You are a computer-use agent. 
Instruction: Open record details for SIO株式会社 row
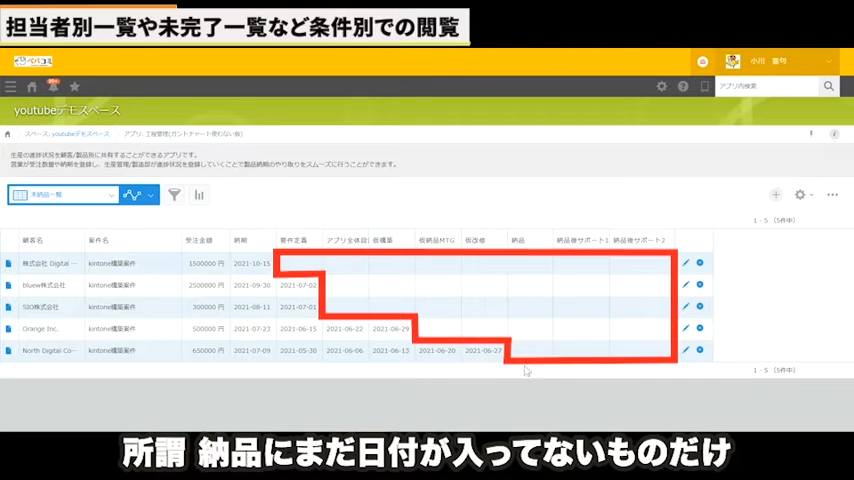pos(8,307)
